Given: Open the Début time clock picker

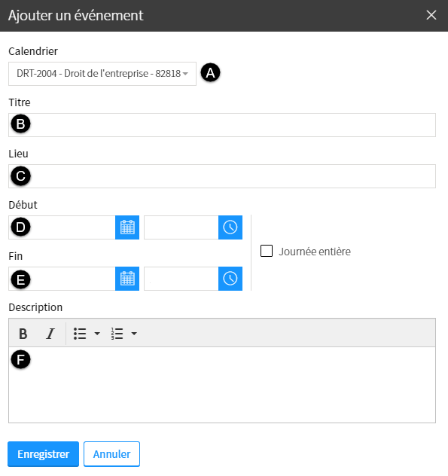Looking at the screenshot, I should pyautogui.click(x=230, y=227).
